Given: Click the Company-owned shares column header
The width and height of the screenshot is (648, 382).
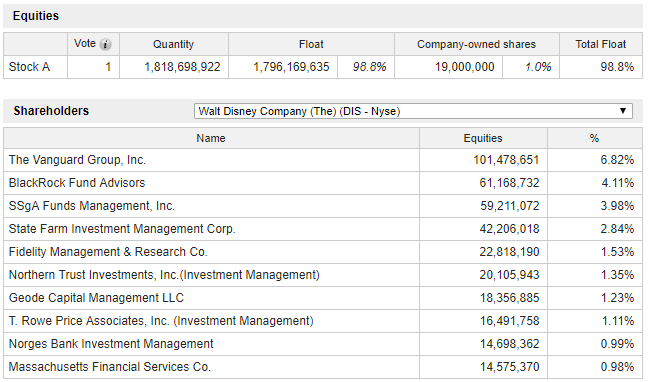Looking at the screenshot, I should (476, 44).
